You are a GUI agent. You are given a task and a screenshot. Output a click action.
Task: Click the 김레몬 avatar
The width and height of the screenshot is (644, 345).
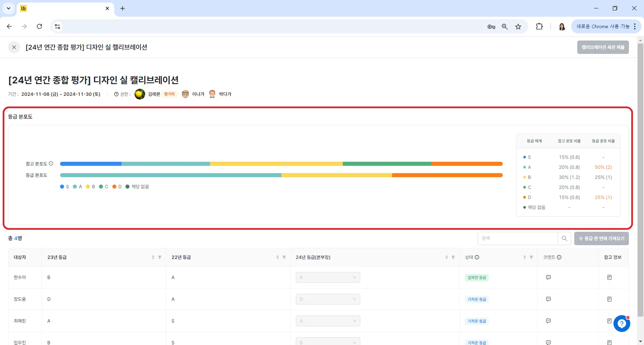point(140,94)
